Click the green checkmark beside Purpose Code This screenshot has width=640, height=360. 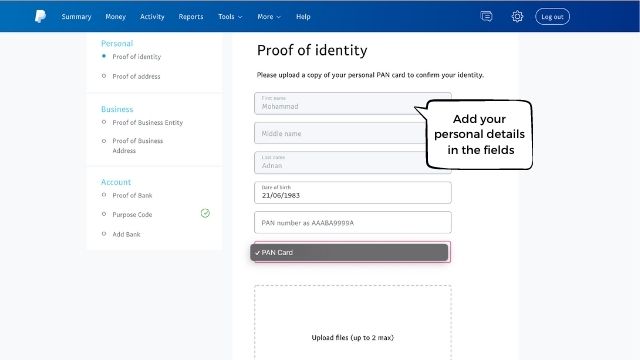coord(205,213)
